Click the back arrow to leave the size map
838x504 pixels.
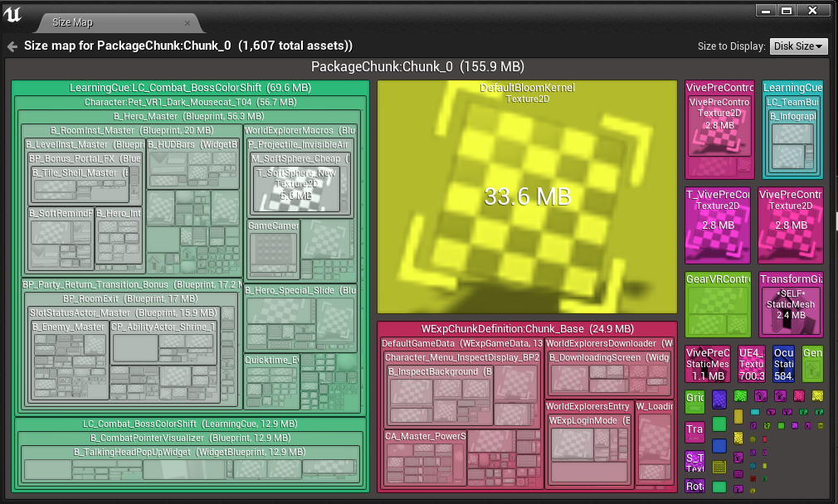pyautogui.click(x=11, y=46)
